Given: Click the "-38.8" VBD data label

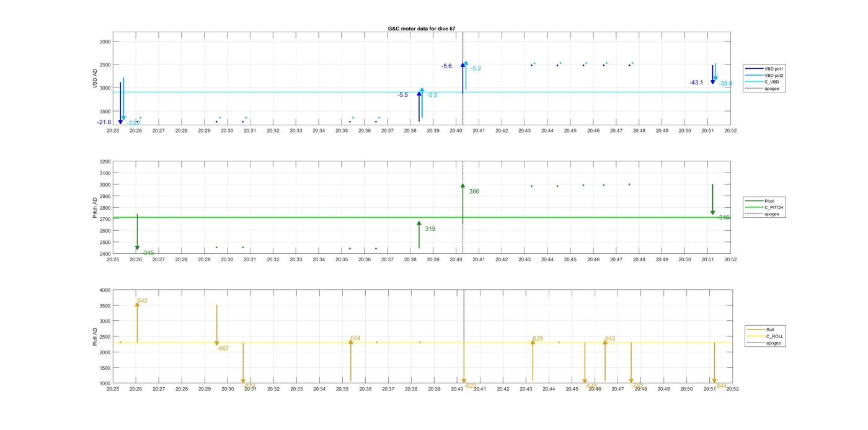Looking at the screenshot, I should [x=725, y=83].
